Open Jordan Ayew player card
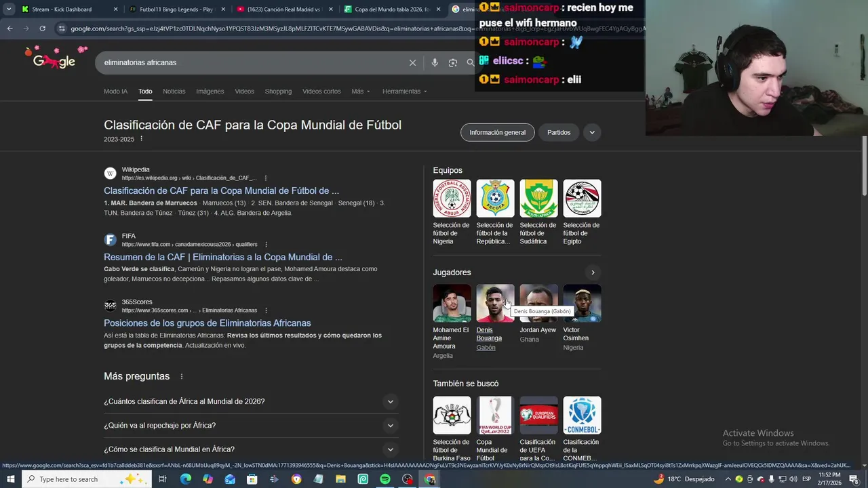868x488 pixels. coord(538,314)
